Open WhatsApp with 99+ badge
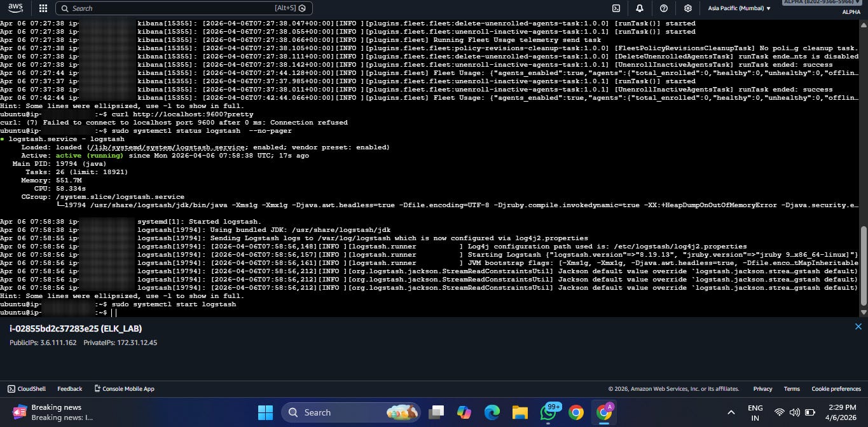This screenshot has width=868, height=427. click(x=549, y=412)
